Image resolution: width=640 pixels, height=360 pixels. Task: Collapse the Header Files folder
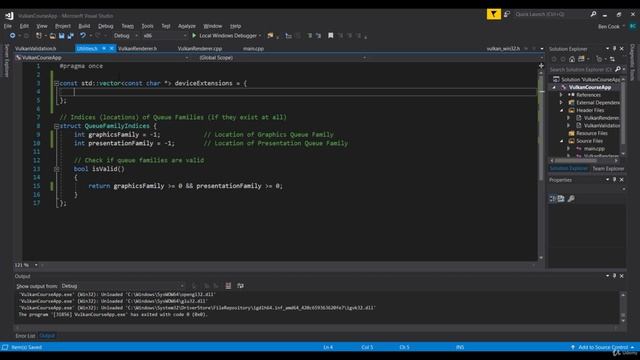562,110
